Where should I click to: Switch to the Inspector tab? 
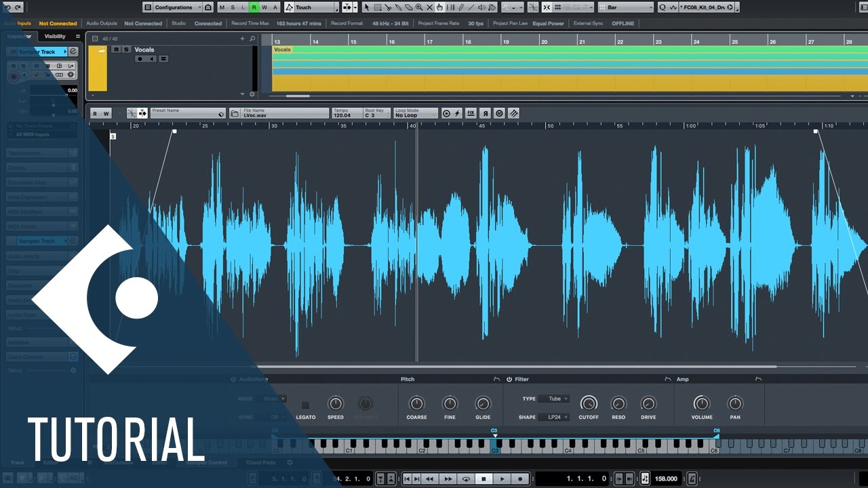point(19,37)
